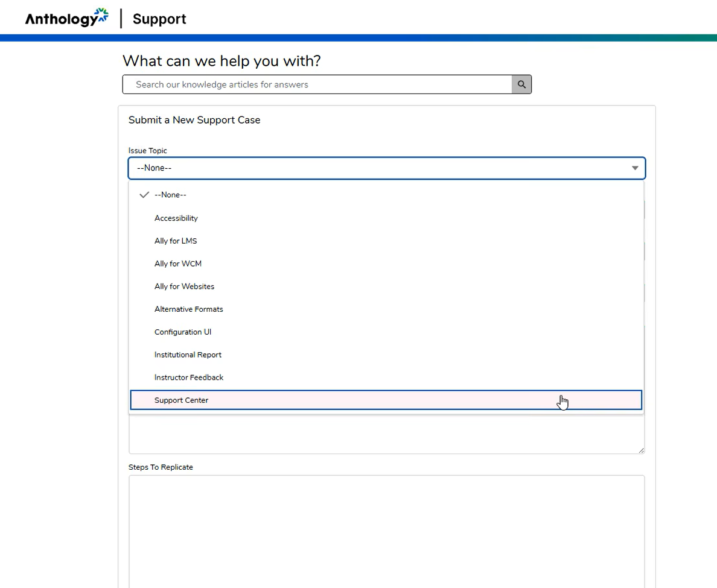The image size is (717, 588).
Task: Grab the resize handle of the upper text area
Action: coord(641,450)
